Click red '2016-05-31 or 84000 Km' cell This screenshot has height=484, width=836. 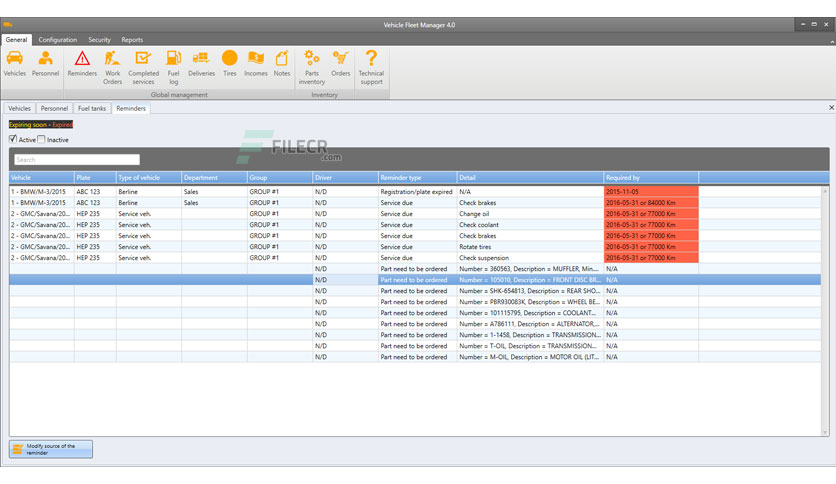coord(651,203)
